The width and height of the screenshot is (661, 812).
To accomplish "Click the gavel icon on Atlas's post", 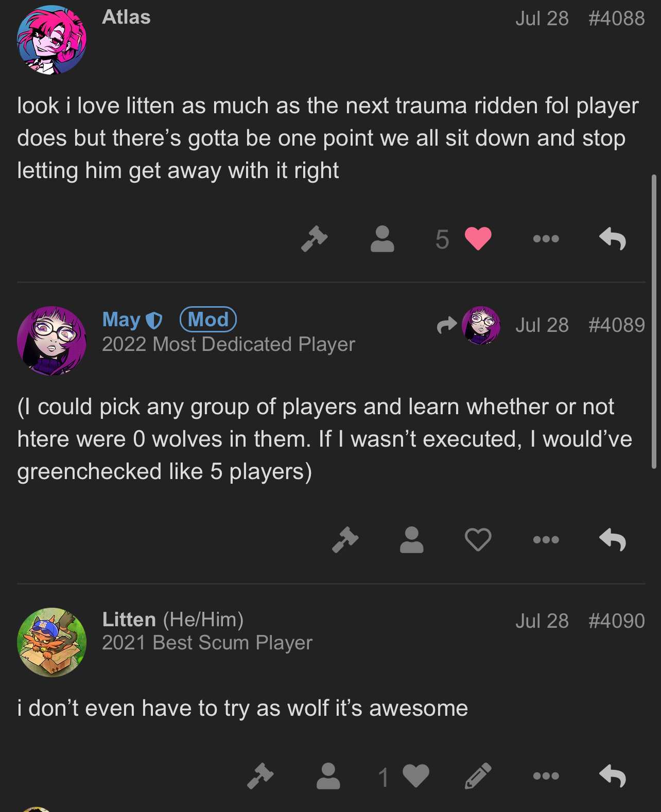I will (x=315, y=239).
